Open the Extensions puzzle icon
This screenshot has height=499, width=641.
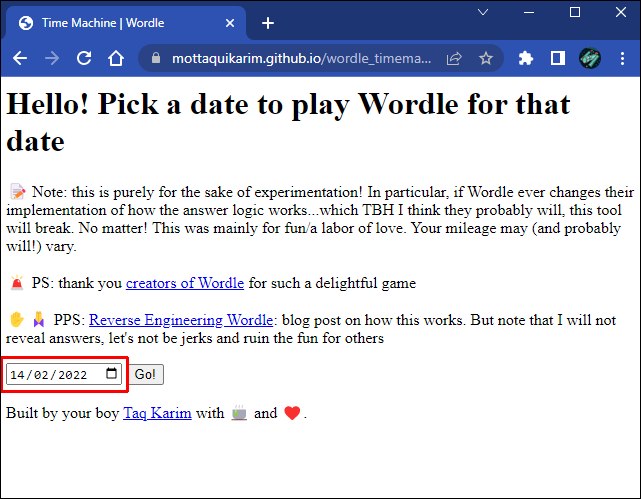(525, 58)
